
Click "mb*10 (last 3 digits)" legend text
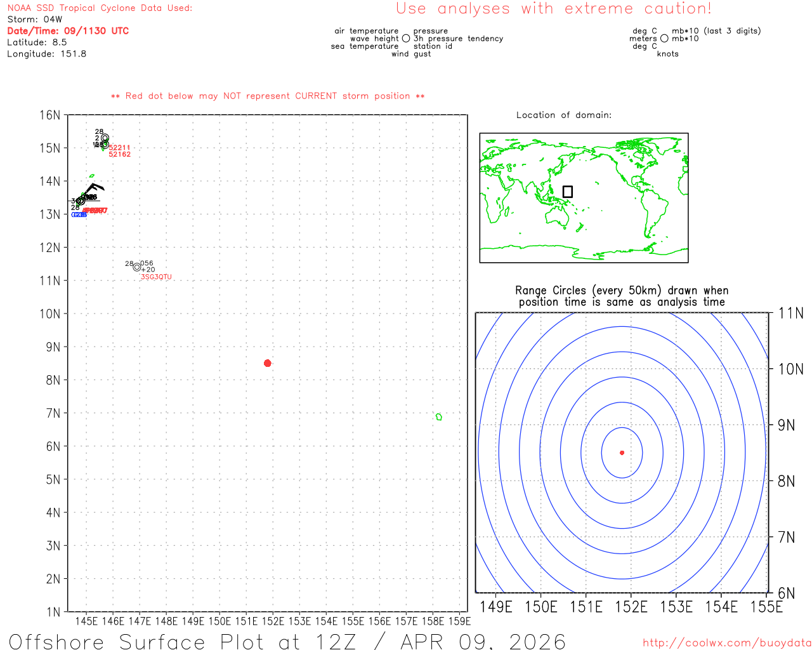point(716,31)
